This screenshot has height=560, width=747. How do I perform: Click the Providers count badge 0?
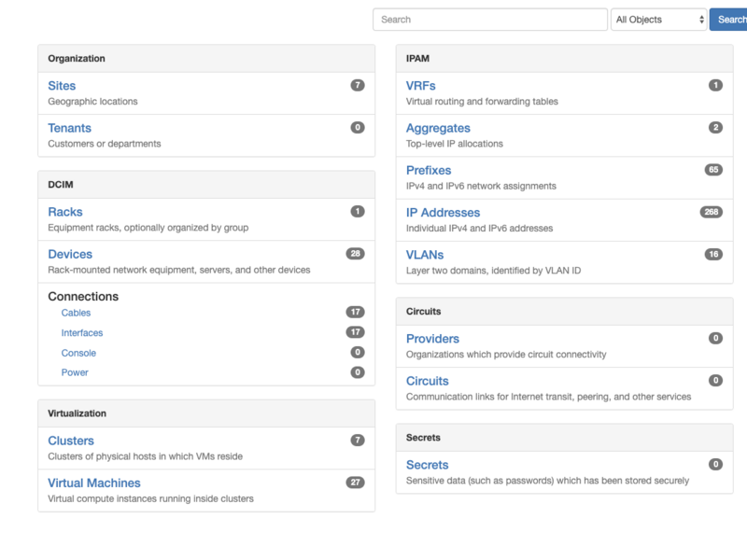click(715, 339)
